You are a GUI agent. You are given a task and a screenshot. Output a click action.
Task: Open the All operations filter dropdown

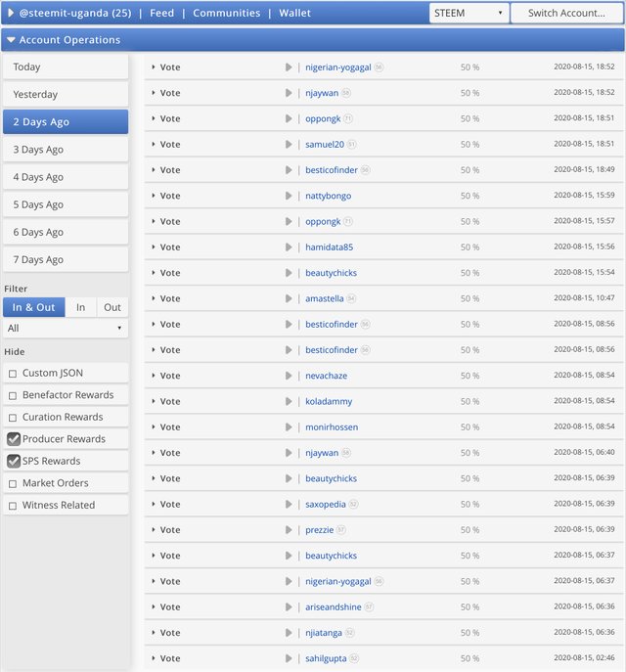point(66,329)
